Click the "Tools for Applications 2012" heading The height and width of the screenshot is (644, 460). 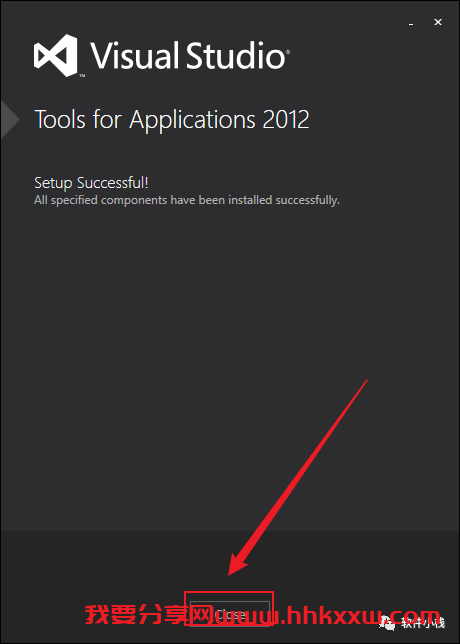[x=172, y=120]
